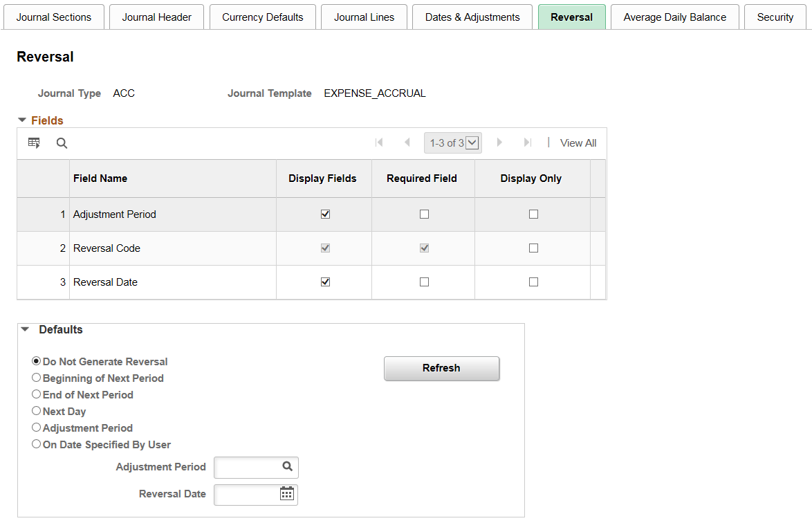Open the Adjustment Period lookup magnifier

(x=288, y=466)
